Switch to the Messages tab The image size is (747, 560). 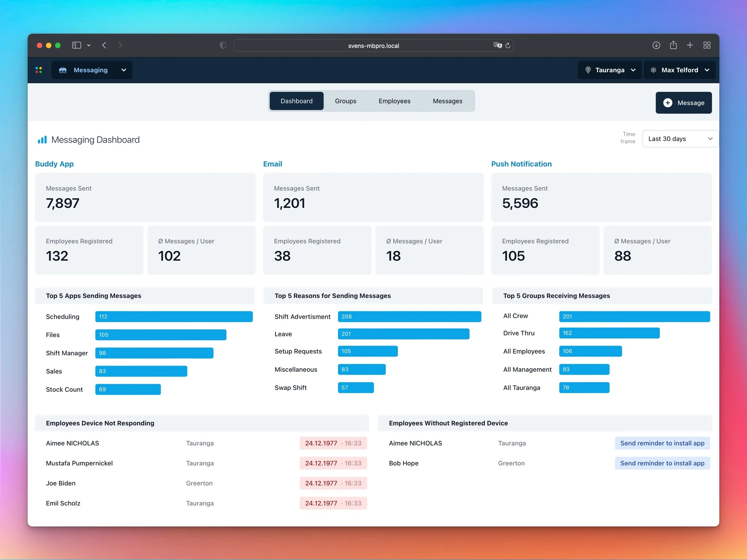(448, 101)
